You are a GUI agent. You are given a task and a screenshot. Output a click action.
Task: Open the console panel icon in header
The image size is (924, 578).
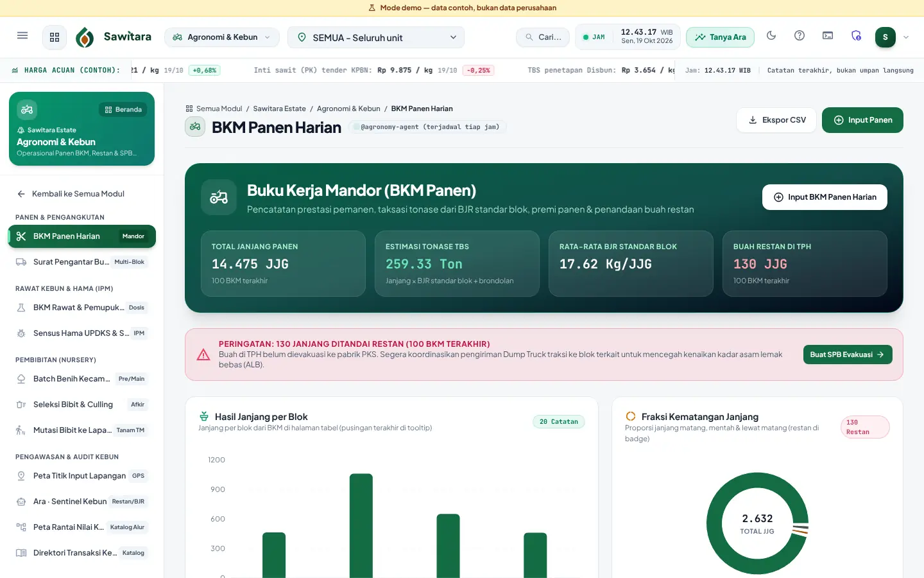(828, 36)
